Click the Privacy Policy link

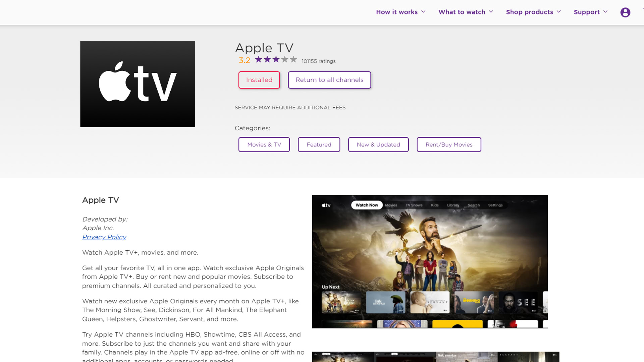pos(104,237)
